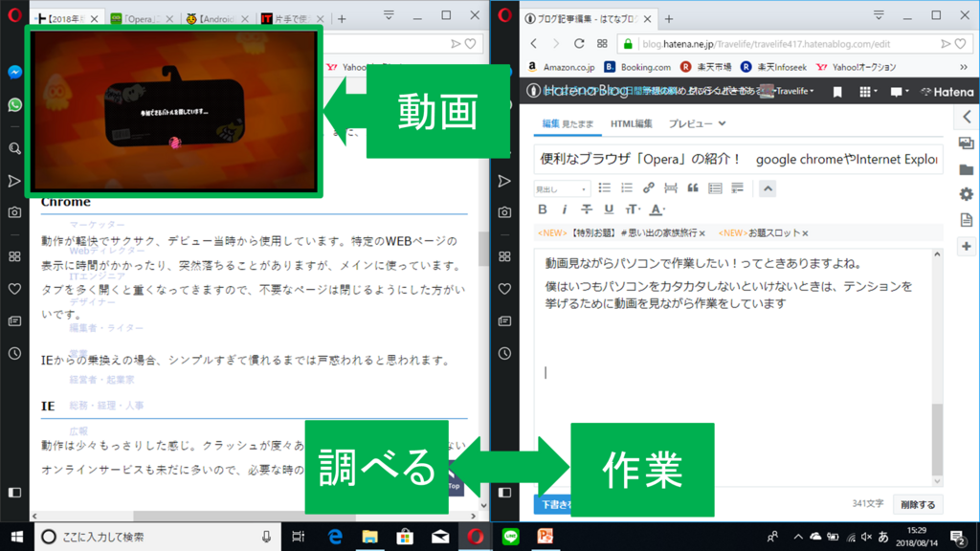Screen dimensions: 980x551
Task: Open document overview icon in Hatena rail
Action: click(967, 220)
